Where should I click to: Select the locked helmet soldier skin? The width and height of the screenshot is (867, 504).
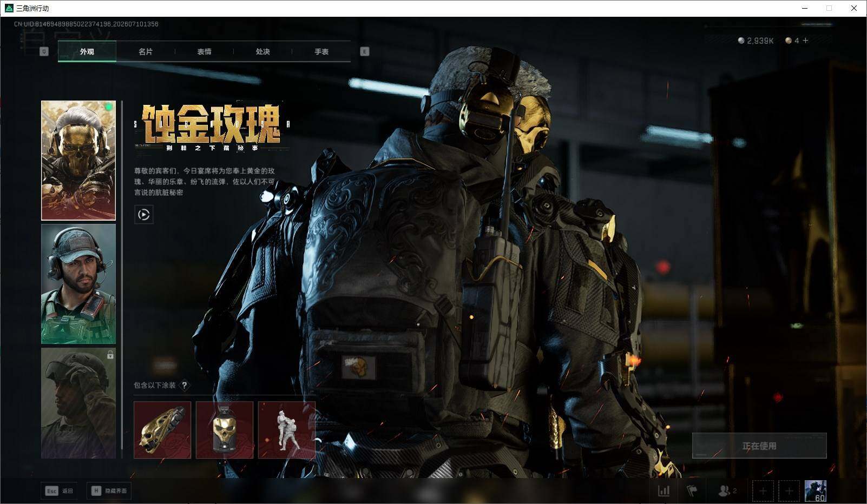[78, 403]
